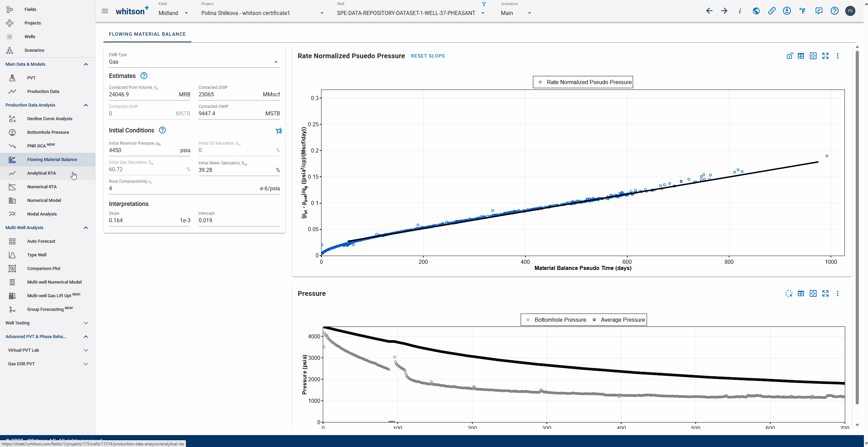Open the Well selection dropdown arrow
This screenshot has height=447, width=868.
click(483, 13)
